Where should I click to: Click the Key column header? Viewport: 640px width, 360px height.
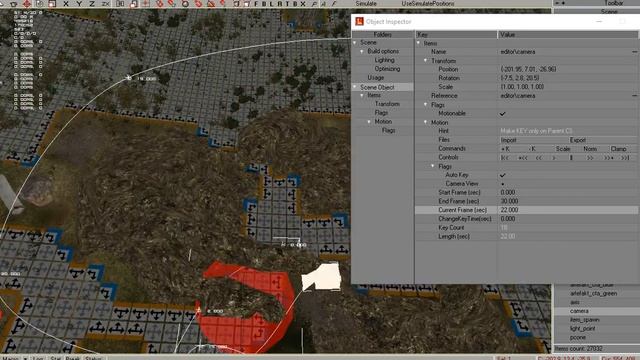456,35
